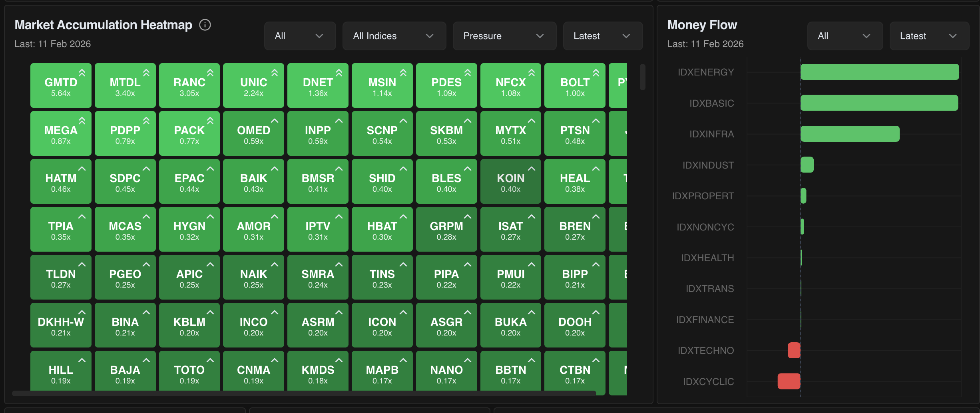Open Money Flow All dropdown
The image size is (980, 413).
tap(845, 36)
